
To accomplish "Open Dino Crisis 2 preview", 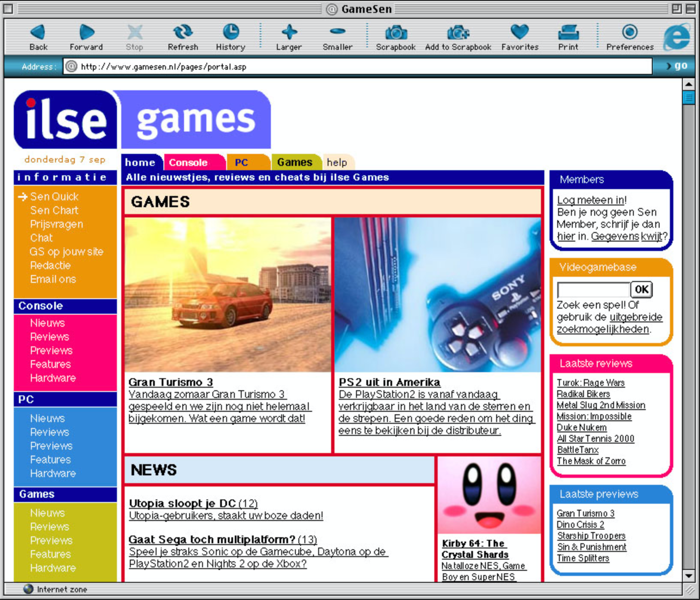I will point(580,524).
